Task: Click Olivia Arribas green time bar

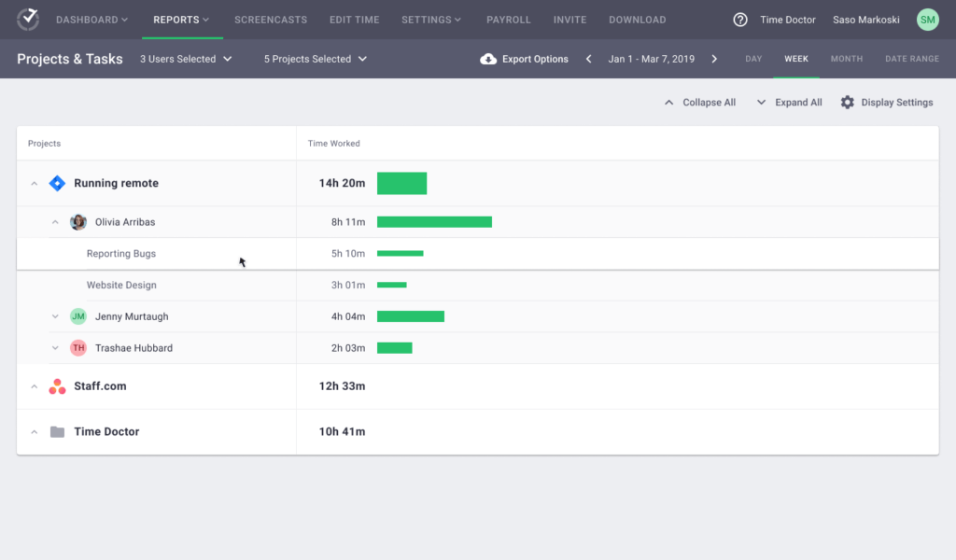Action: [x=434, y=222]
